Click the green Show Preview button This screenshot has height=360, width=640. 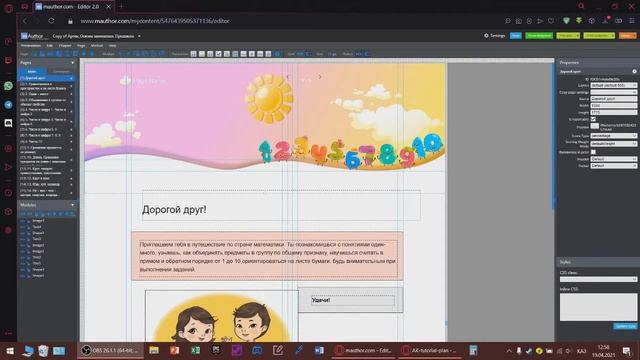click(539, 36)
